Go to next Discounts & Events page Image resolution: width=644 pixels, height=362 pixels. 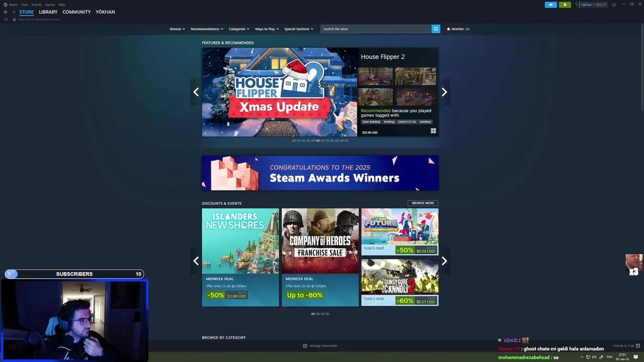pos(444,261)
